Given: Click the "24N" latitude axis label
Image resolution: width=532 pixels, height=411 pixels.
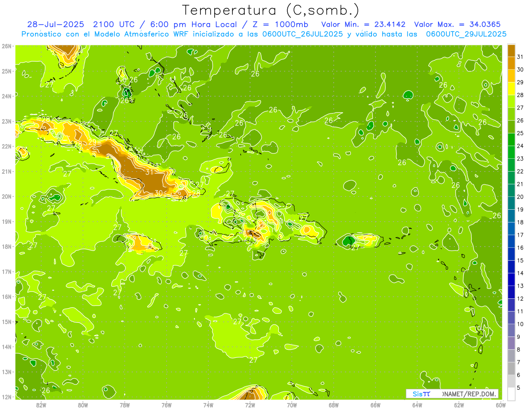Looking at the screenshot, I should click(x=6, y=96).
